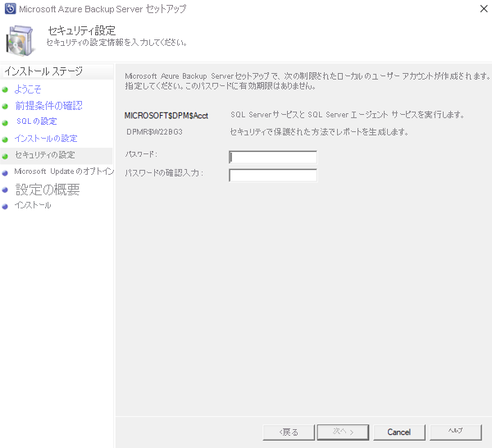Click the 次へ next button

[x=343, y=432]
